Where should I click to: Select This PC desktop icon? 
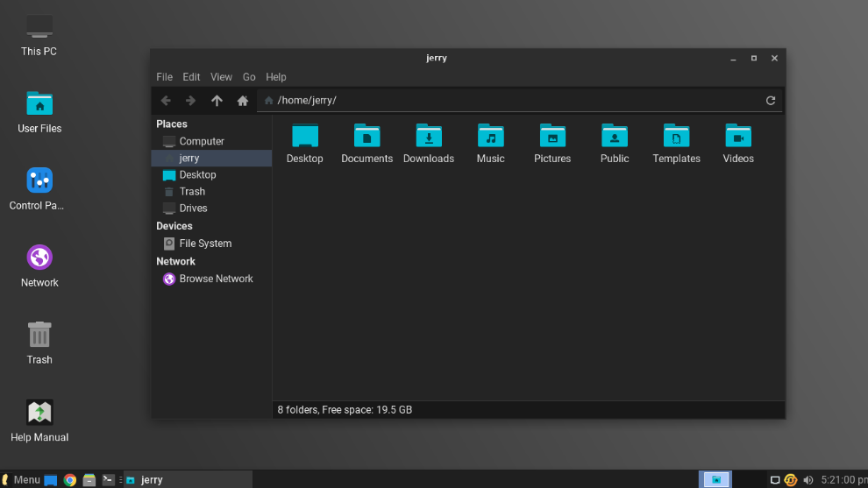click(x=39, y=35)
